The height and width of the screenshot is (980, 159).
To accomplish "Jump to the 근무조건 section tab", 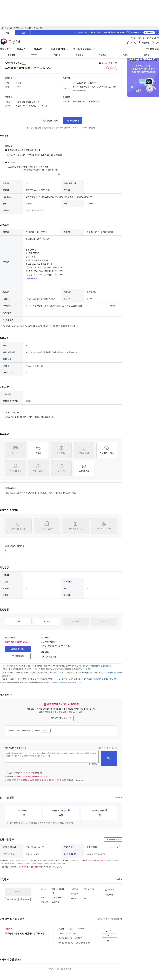I will tap(34, 55).
